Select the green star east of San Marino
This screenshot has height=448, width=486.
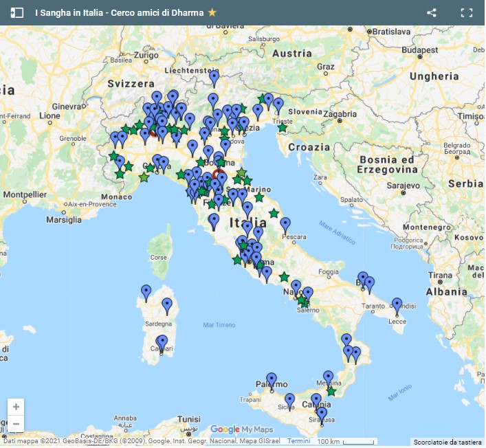coord(259,197)
